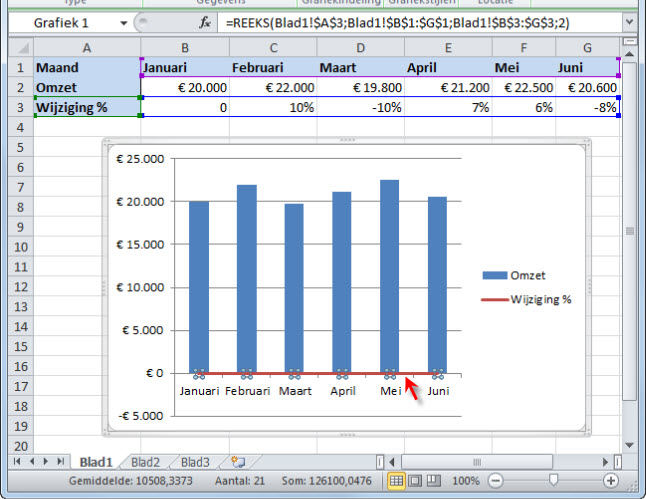The width and height of the screenshot is (646, 499).
Task: Switch to the Blad2 sheet tab
Action: [145, 462]
